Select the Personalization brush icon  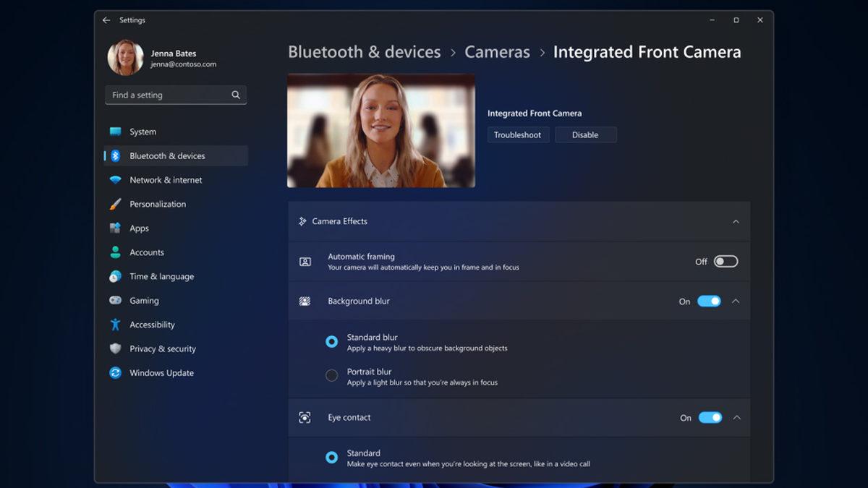coord(116,204)
